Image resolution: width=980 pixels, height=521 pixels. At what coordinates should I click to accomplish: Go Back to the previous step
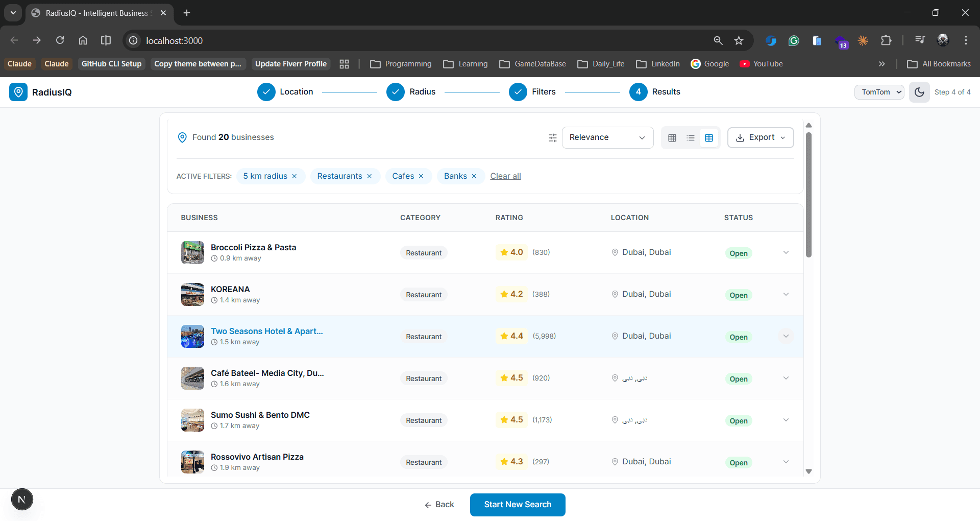tap(439, 505)
